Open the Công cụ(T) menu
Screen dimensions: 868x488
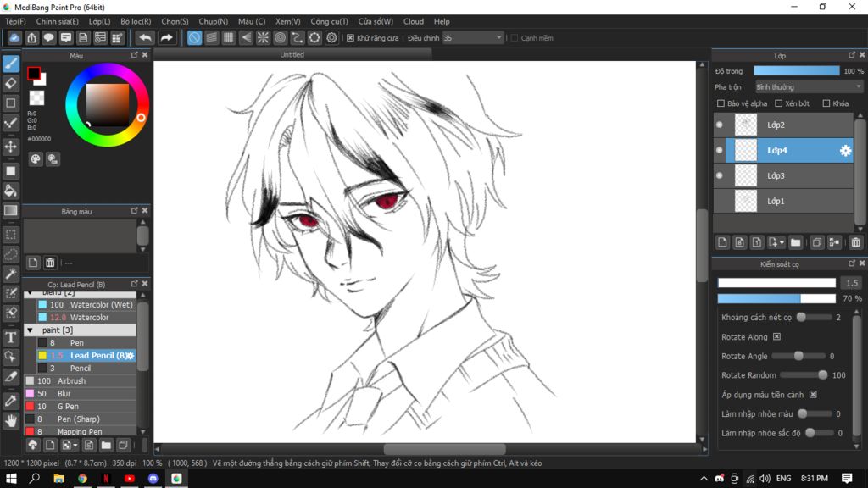tap(330, 21)
